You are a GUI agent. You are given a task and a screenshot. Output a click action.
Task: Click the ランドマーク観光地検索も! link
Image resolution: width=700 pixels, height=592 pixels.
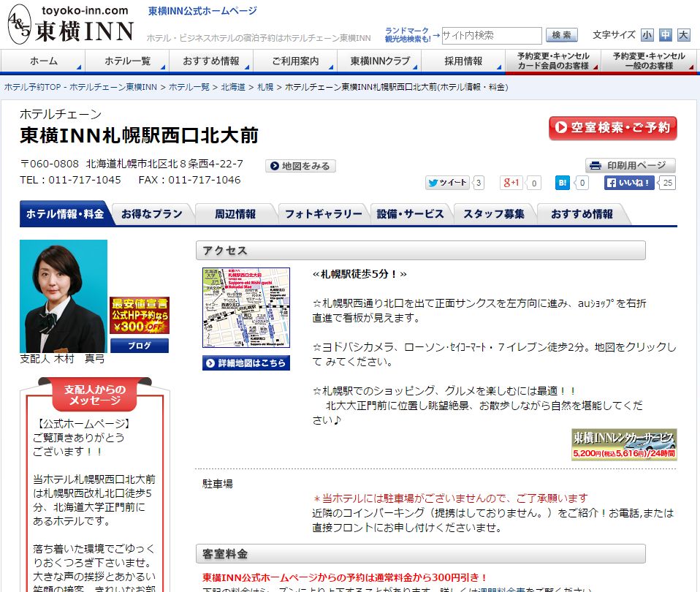pyautogui.click(x=408, y=35)
